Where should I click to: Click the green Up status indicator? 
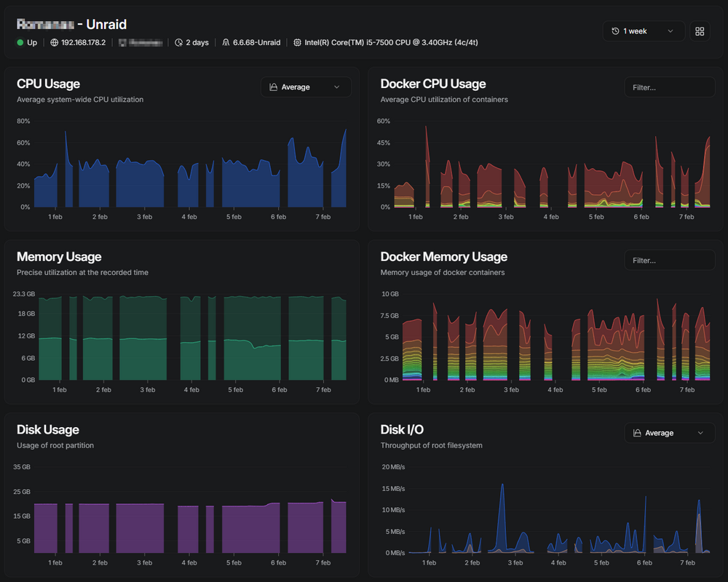tap(20, 43)
